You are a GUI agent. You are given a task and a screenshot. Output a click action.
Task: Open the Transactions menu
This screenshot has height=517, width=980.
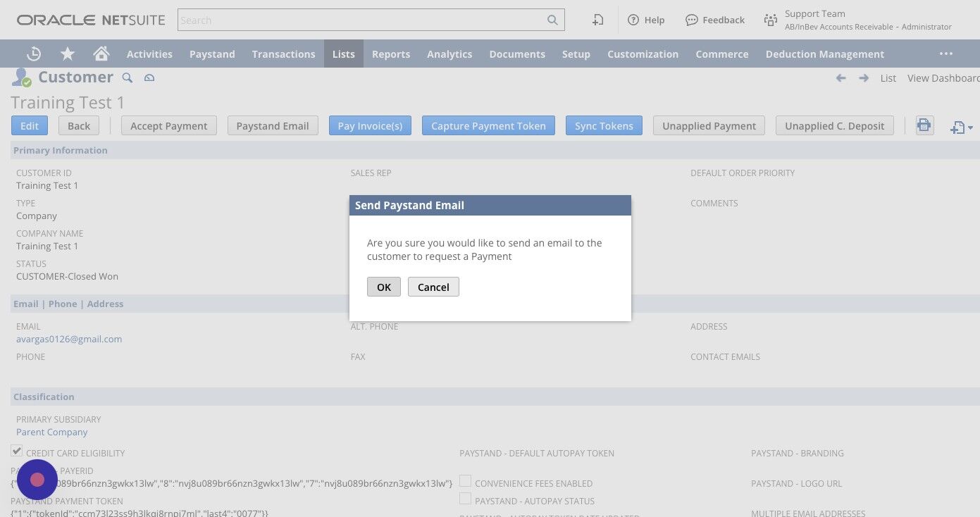point(283,54)
